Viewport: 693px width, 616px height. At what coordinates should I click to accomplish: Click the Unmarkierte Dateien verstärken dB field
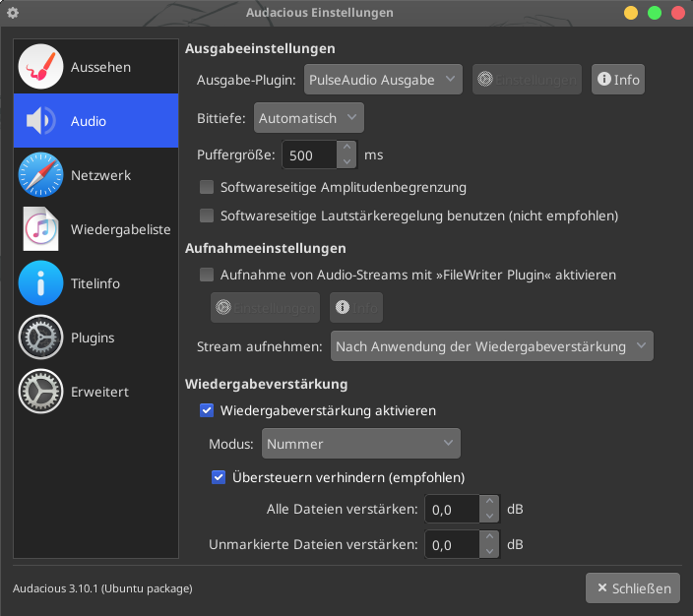[452, 544]
